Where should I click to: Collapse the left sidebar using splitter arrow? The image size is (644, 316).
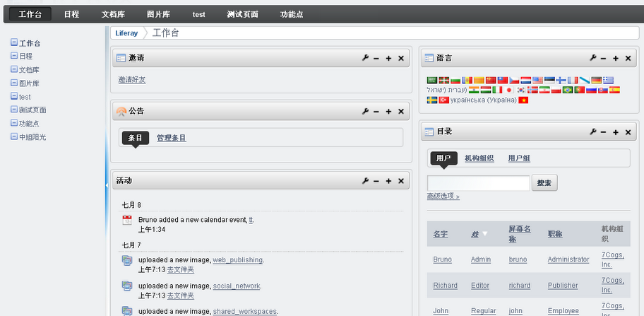pyautogui.click(x=107, y=186)
